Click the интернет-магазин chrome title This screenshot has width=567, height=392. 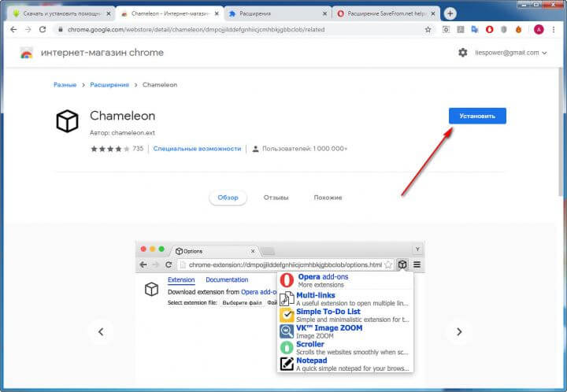[x=102, y=53]
